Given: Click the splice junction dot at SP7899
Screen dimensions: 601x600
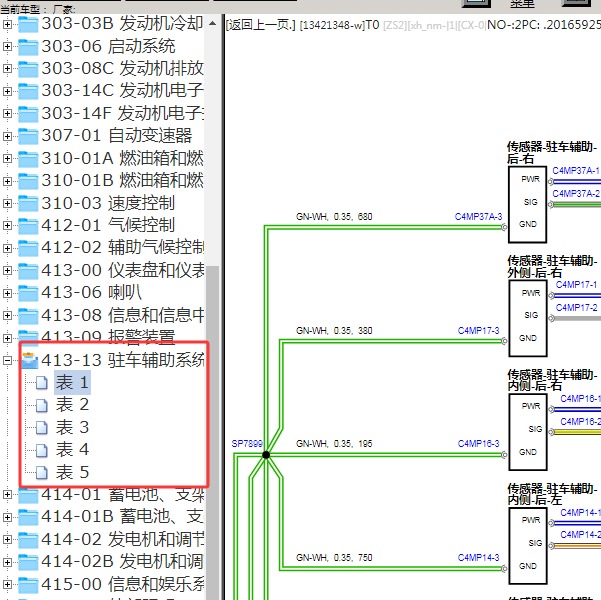Looking at the screenshot, I should [x=266, y=455].
